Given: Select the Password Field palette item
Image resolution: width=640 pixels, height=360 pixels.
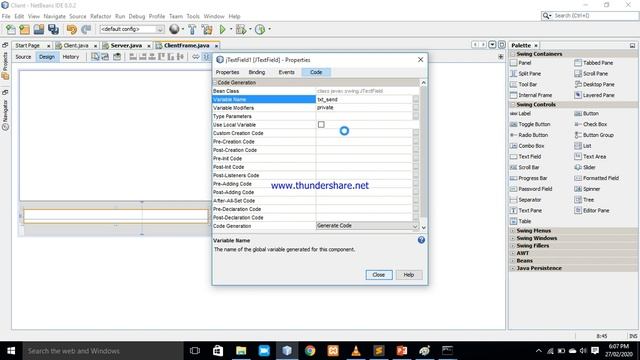Looking at the screenshot, I should click(531, 189).
